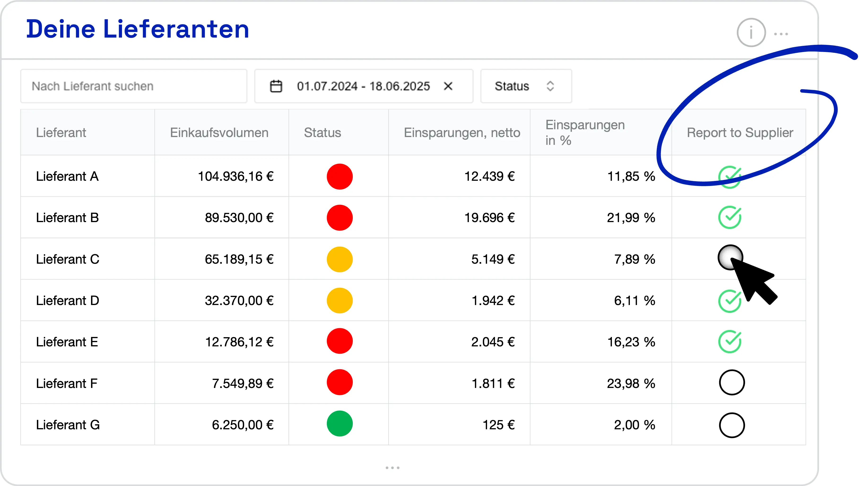The image size is (868, 486).
Task: Sort by the Einkaufsvolumen column header
Action: [219, 132]
